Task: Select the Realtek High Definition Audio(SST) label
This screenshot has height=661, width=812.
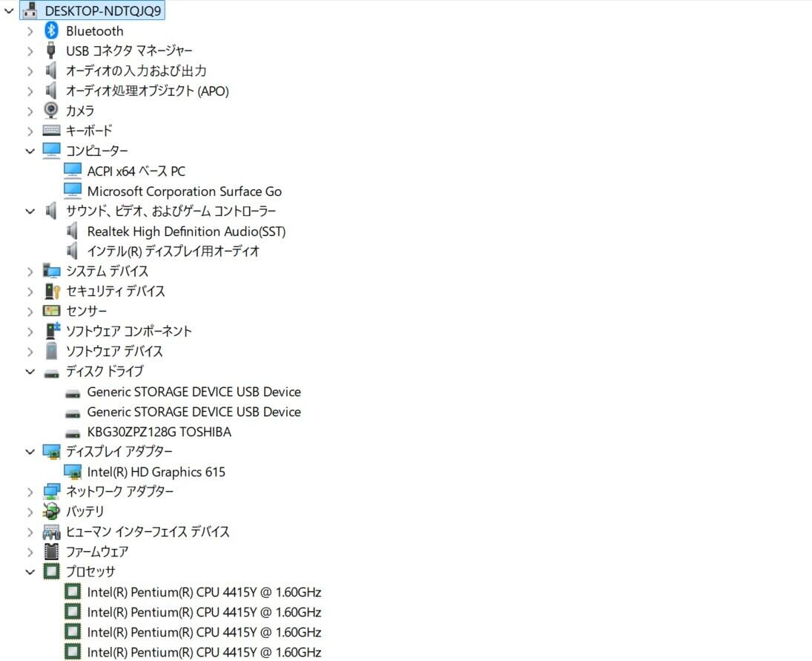Action: coord(186,231)
